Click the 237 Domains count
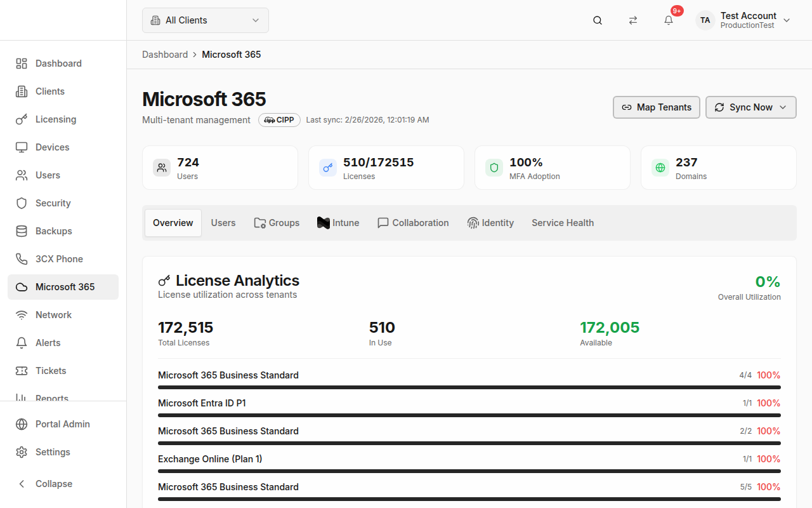This screenshot has height=508, width=812. [686, 163]
